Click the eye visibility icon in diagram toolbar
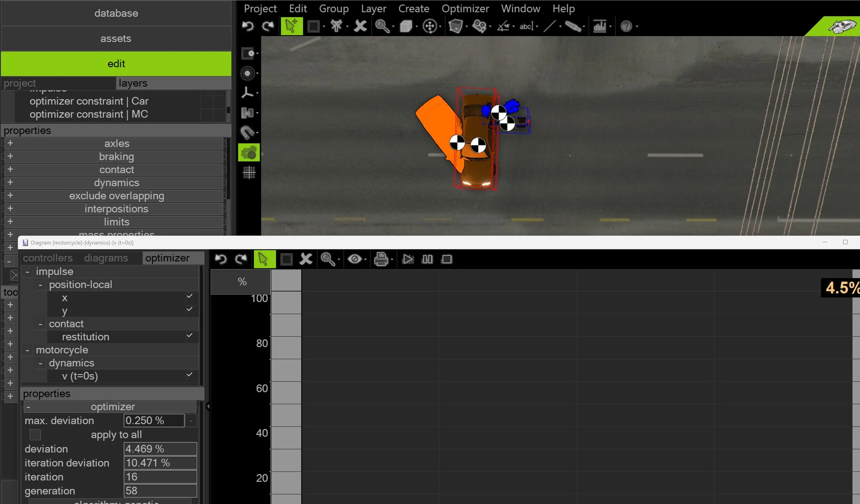 click(x=354, y=259)
